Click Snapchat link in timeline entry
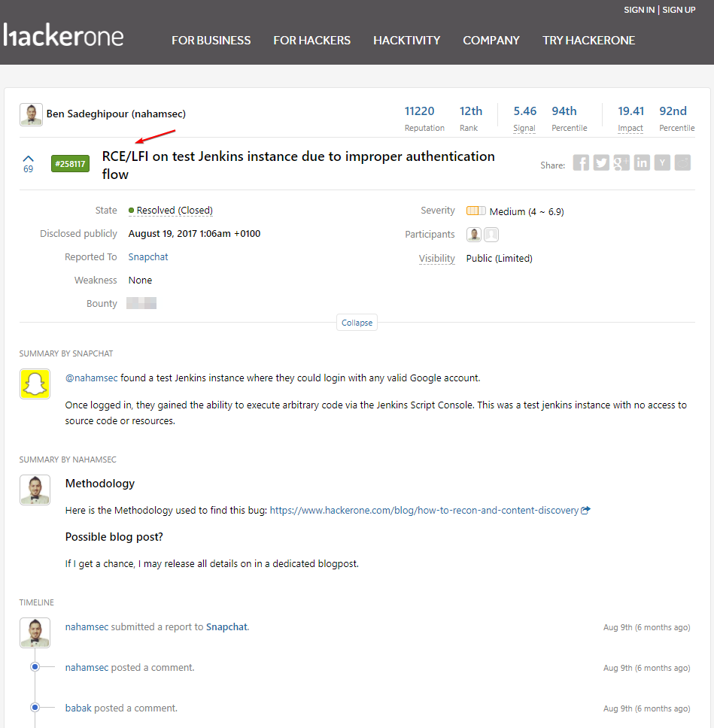 coord(226,626)
